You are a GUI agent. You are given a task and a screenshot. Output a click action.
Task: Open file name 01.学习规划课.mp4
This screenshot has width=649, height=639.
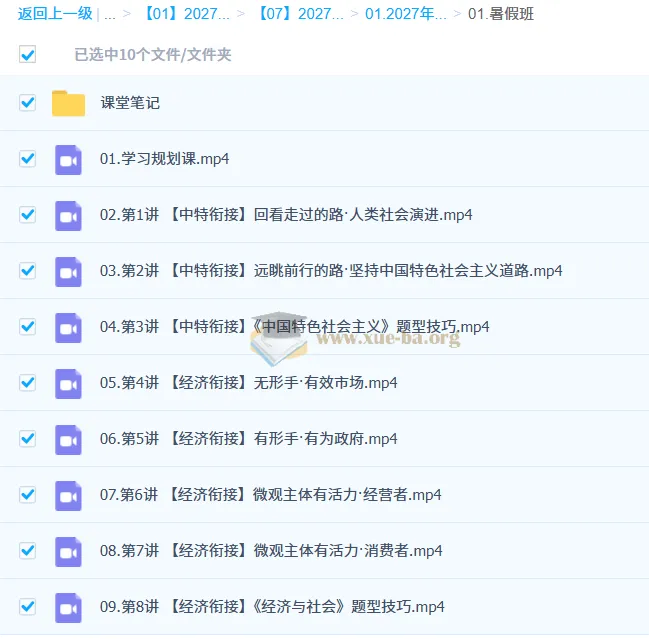pos(164,159)
